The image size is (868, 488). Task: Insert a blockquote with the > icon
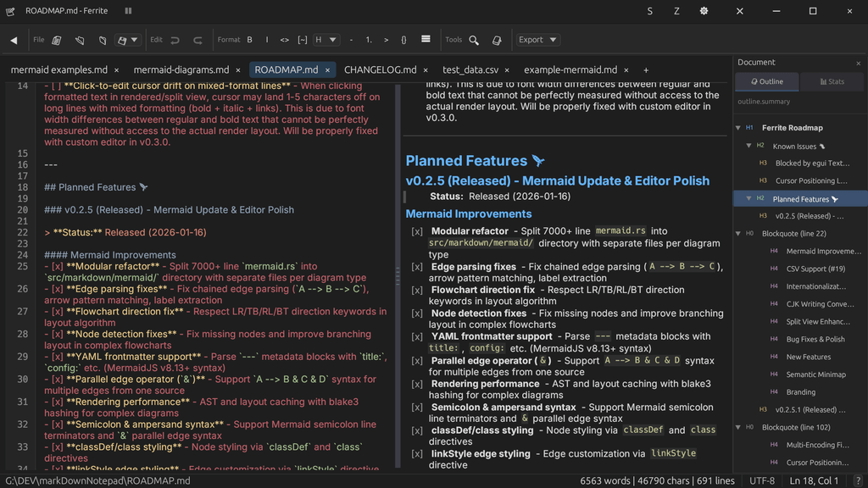point(387,40)
